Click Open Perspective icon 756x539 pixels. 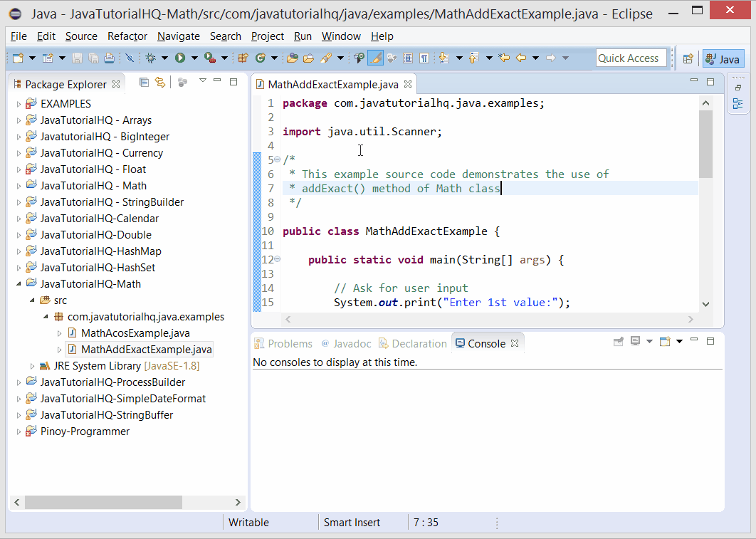pyautogui.click(x=688, y=59)
